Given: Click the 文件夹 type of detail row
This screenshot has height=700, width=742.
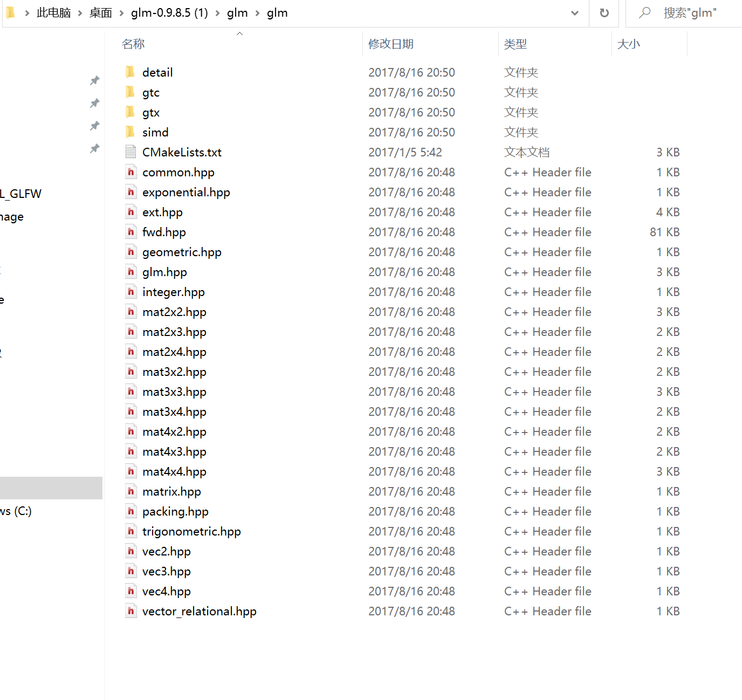Looking at the screenshot, I should click(x=521, y=72).
